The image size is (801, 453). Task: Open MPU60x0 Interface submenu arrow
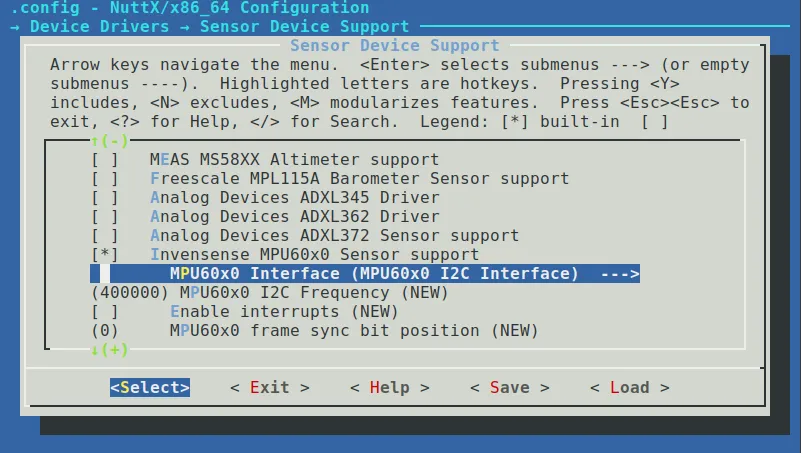click(619, 274)
